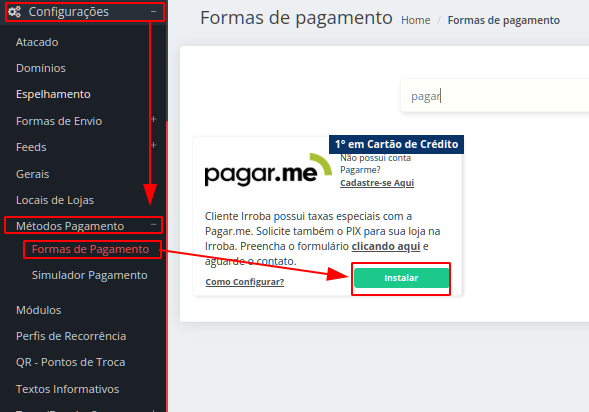Open the Domínios settings page

41,68
